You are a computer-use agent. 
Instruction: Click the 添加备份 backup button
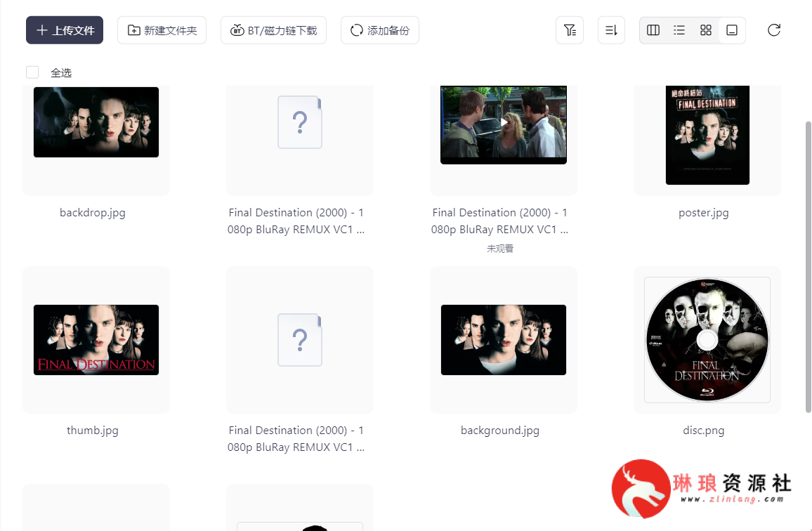tap(379, 30)
